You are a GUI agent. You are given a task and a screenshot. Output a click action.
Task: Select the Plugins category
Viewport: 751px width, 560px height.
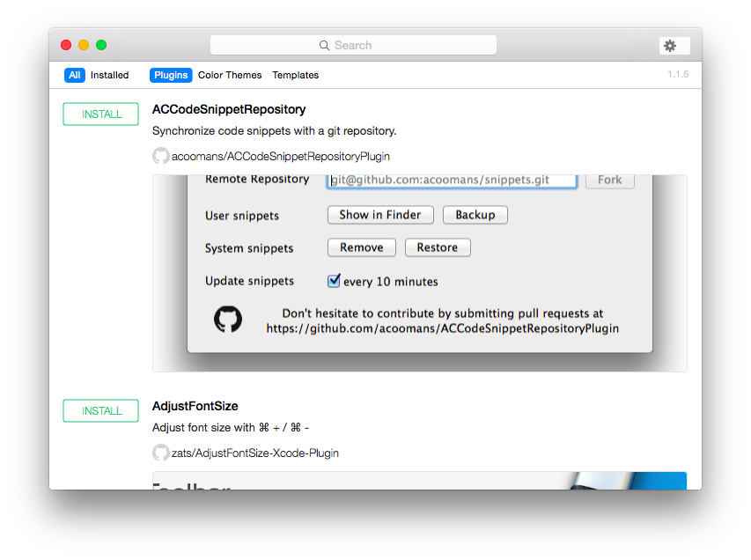171,75
